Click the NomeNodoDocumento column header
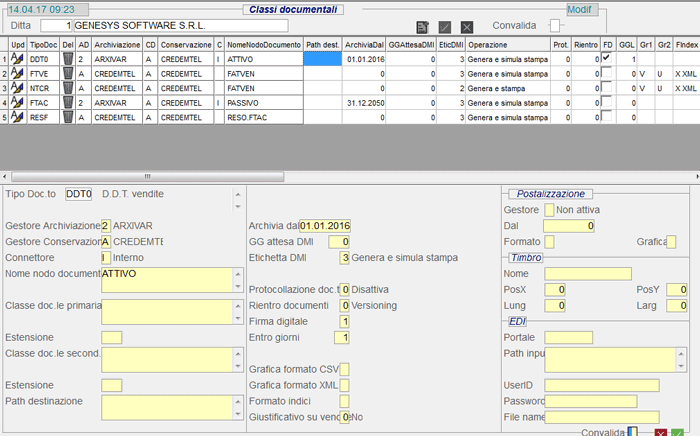The width and height of the screenshot is (700, 436). (x=264, y=45)
